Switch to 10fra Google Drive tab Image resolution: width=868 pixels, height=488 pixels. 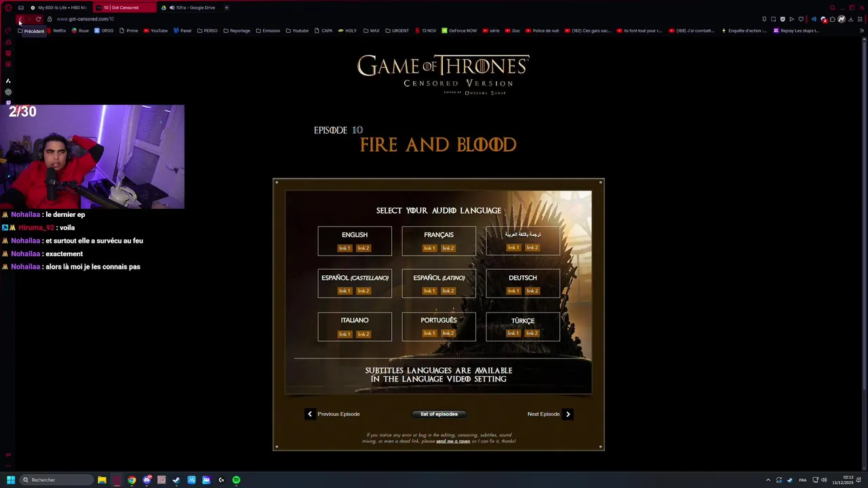(189, 7)
